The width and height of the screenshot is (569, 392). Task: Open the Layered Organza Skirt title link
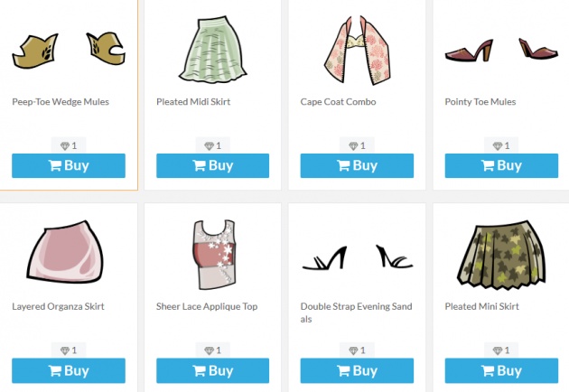pos(58,306)
